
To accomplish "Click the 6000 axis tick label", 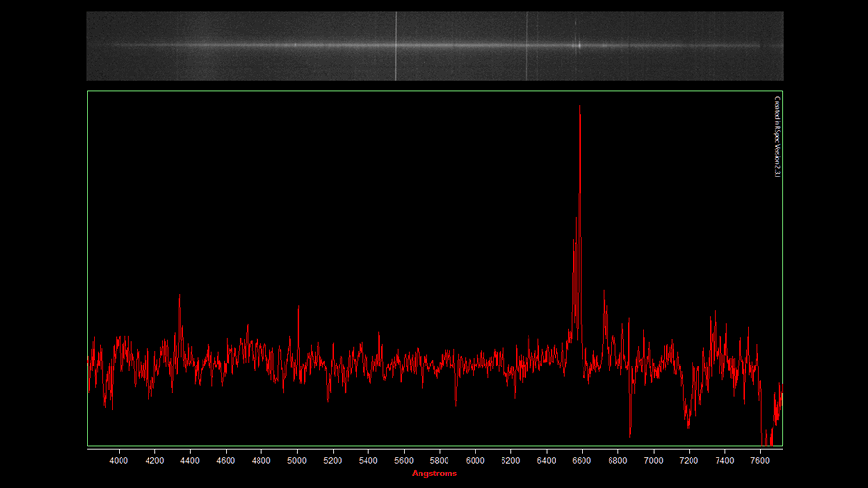I will pos(475,460).
